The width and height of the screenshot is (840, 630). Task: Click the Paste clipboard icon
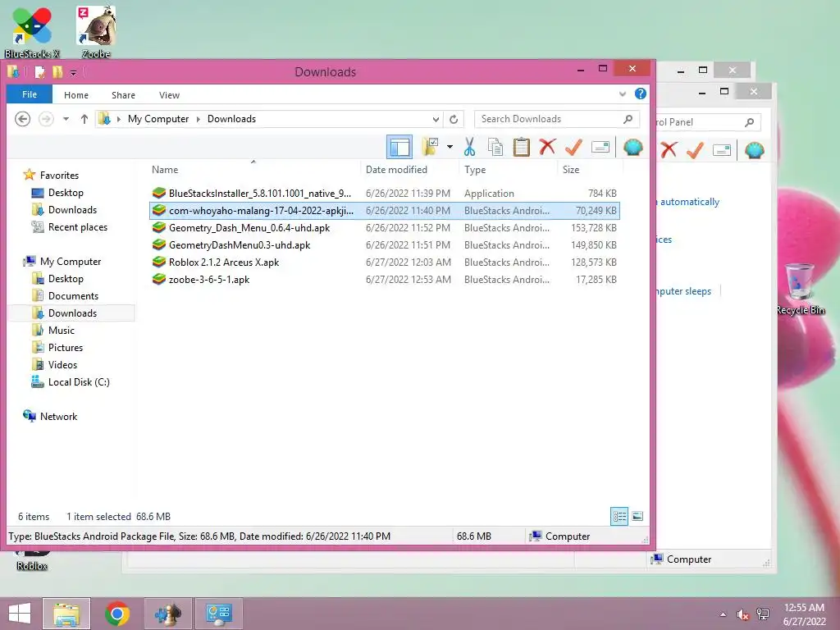point(521,147)
